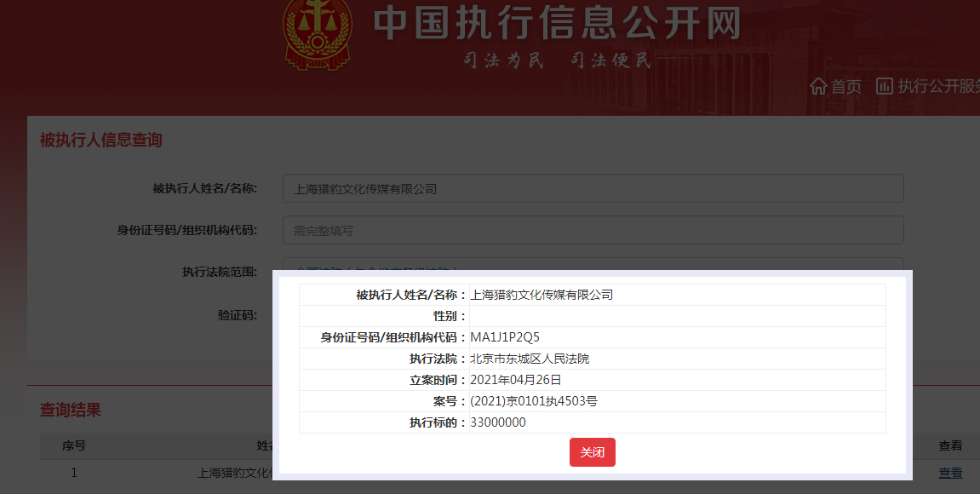Click the company name in the popup
The image size is (980, 494).
pos(542,295)
